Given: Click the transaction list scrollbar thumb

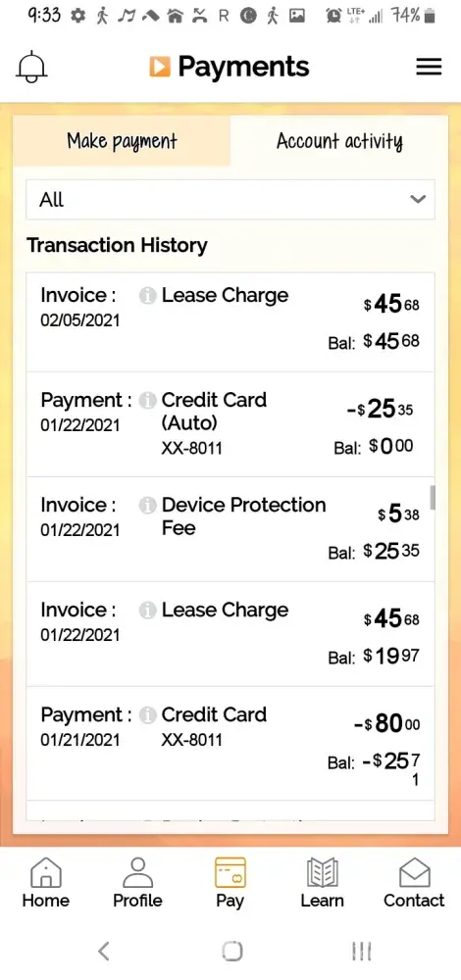Looking at the screenshot, I should point(432,497).
